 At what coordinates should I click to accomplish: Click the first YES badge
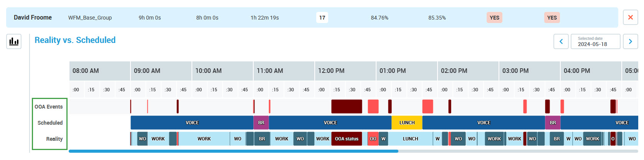(x=494, y=18)
